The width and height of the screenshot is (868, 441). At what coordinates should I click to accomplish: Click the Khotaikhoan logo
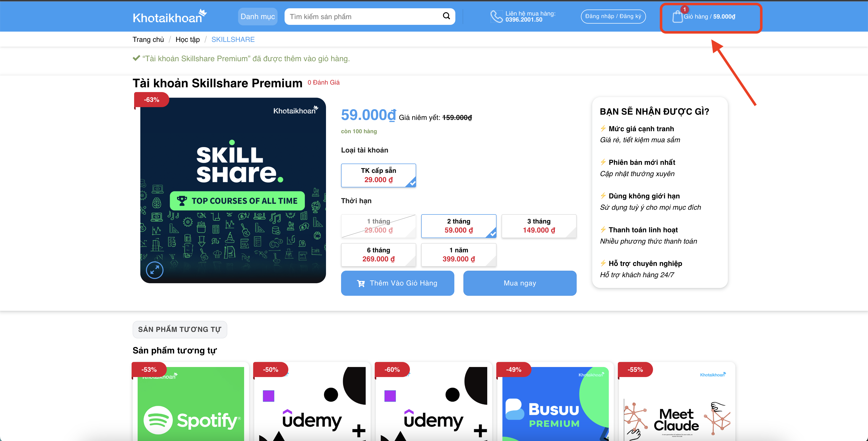coord(170,16)
